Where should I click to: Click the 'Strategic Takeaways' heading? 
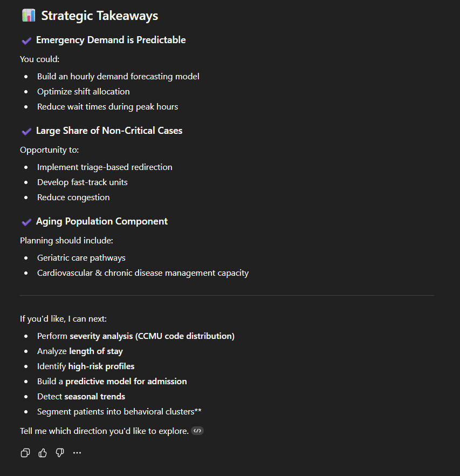pos(100,16)
